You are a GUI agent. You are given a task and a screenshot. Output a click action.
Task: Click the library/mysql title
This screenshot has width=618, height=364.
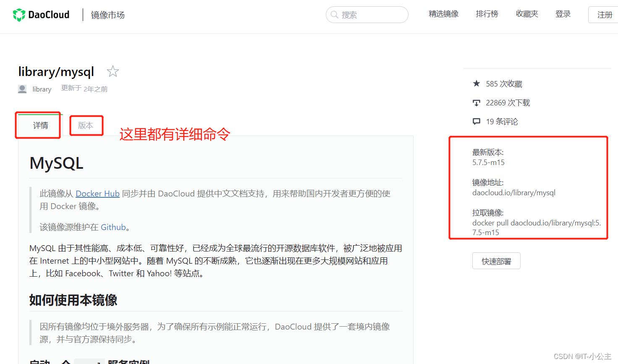tap(56, 72)
